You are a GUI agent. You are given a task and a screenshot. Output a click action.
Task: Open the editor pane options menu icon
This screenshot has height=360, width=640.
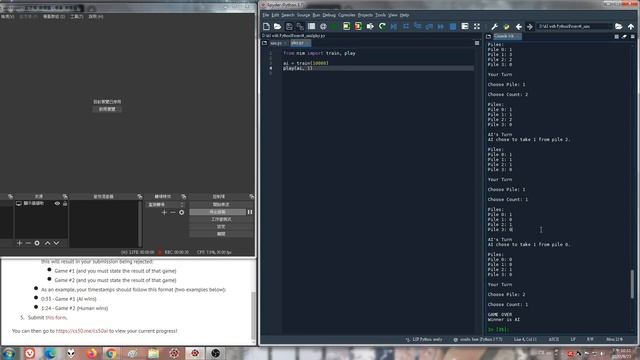(477, 43)
